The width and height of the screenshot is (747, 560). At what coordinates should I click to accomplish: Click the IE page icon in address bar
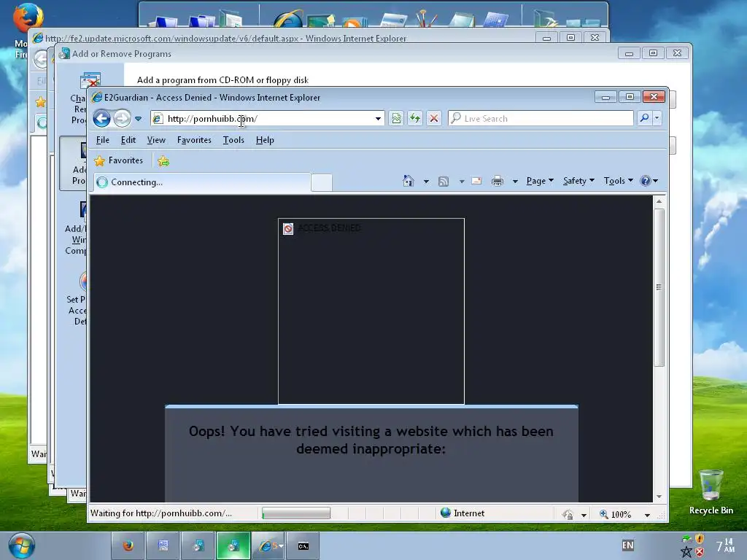(x=158, y=119)
